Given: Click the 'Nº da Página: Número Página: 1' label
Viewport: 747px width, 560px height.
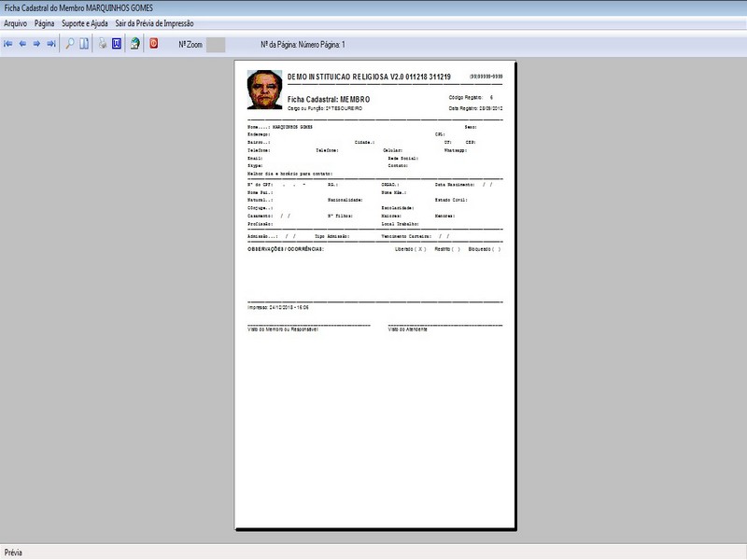Looking at the screenshot, I should [303, 44].
